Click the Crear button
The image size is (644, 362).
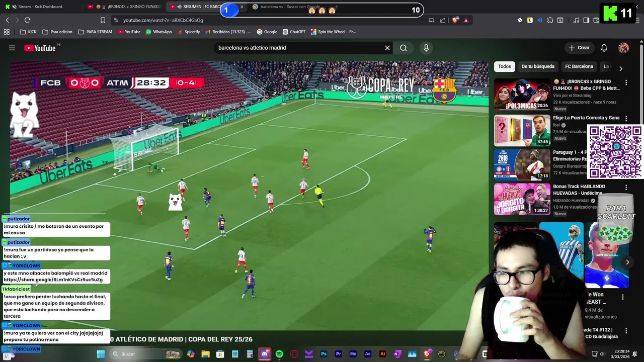(x=579, y=48)
